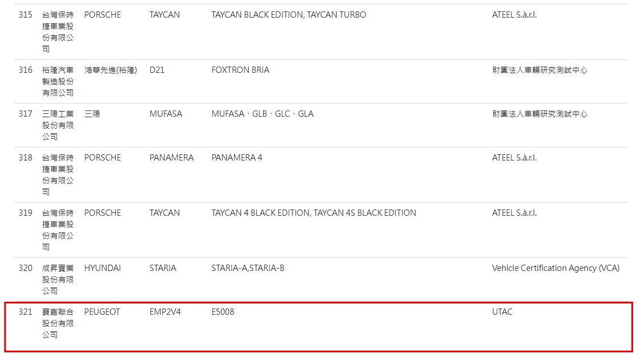The image size is (644, 362).
Task: Click the 裕隆汽車製造股份有限公司 company cell
Action: point(58,81)
